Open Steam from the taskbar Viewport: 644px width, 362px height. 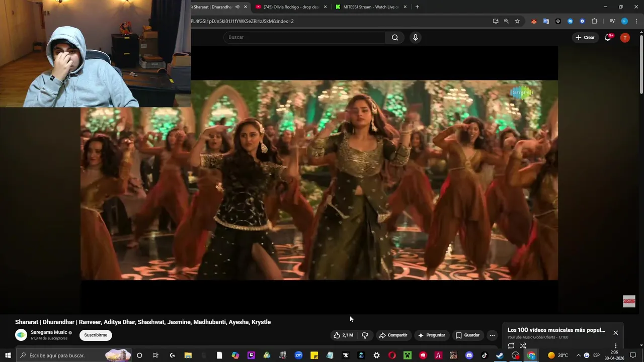coord(500,355)
